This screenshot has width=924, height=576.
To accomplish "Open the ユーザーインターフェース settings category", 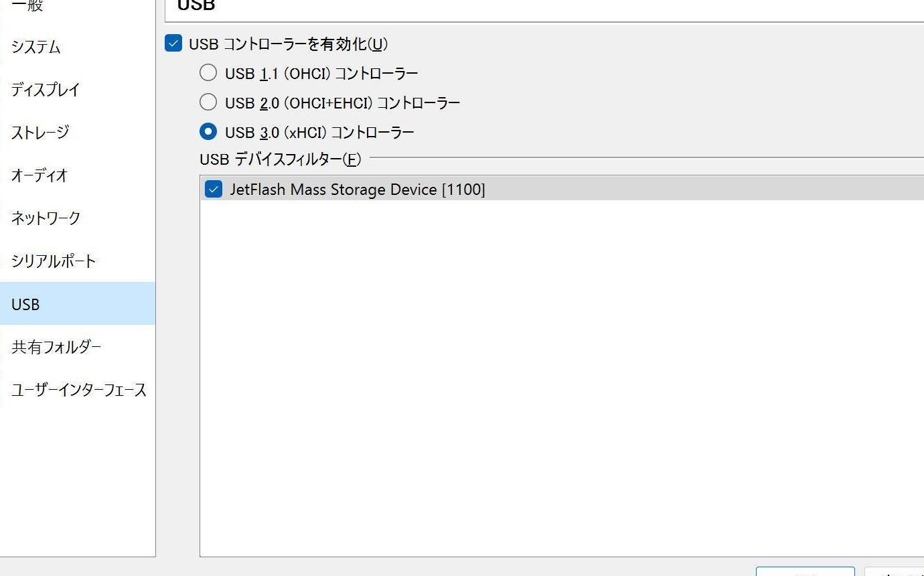I will point(77,390).
